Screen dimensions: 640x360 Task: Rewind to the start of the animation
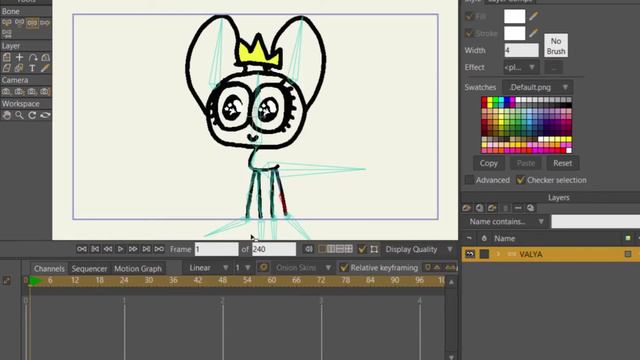pos(82,249)
